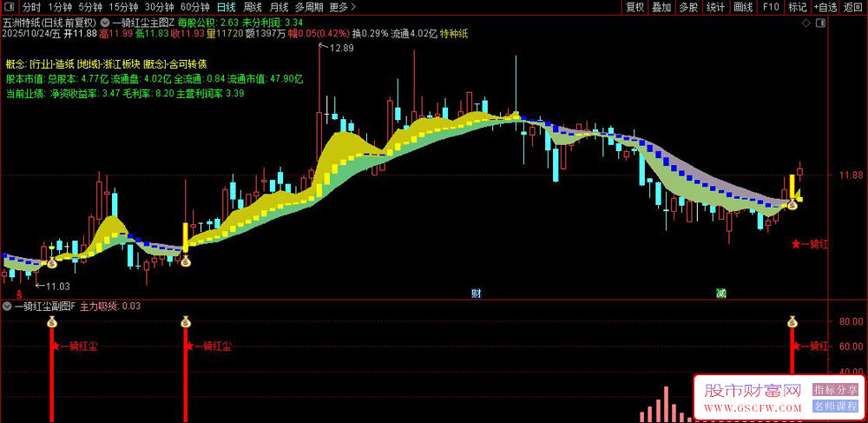This screenshot has width=868, height=423.
Task: Add stock with +自选
Action: tap(825, 7)
